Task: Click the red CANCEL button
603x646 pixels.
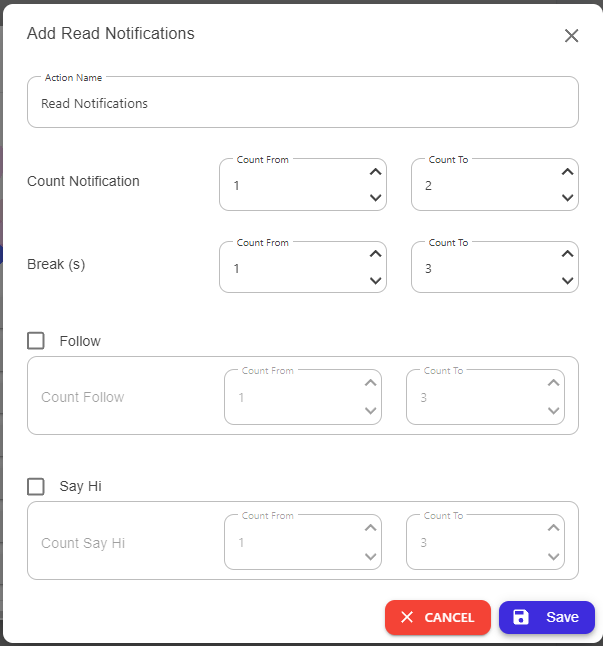Action: click(438, 617)
